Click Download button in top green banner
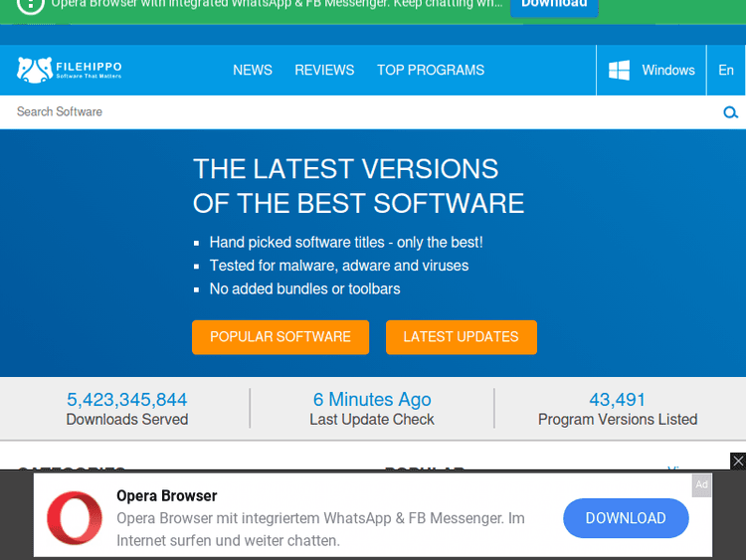The height and width of the screenshot is (560, 746). (x=554, y=5)
